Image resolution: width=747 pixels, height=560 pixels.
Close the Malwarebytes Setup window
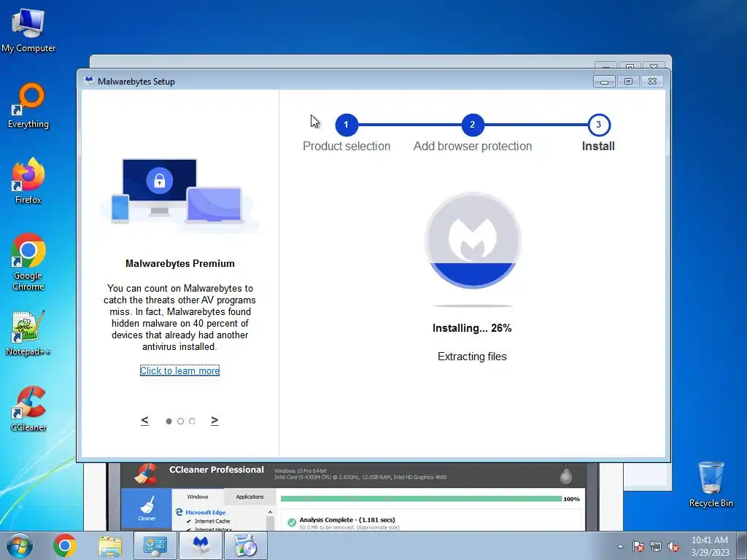click(x=652, y=82)
